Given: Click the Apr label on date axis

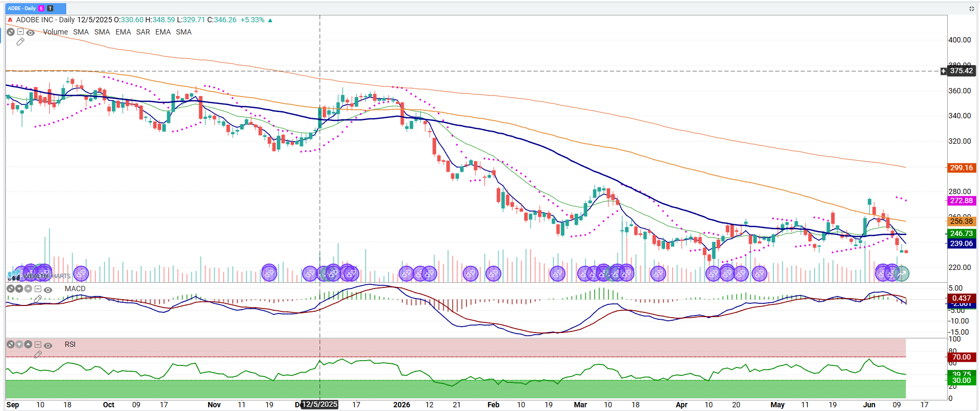Looking at the screenshot, I should (682, 405).
